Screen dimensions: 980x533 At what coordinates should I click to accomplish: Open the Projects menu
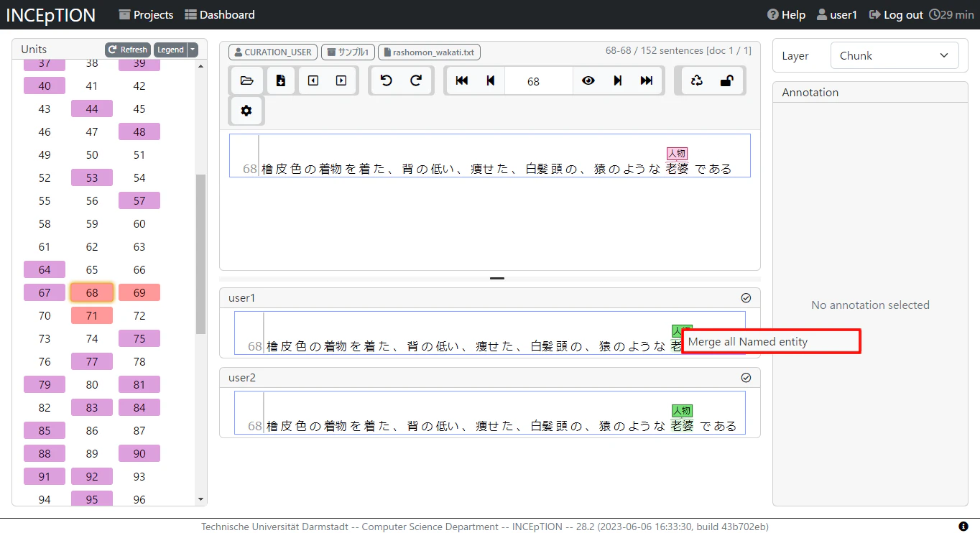point(146,14)
